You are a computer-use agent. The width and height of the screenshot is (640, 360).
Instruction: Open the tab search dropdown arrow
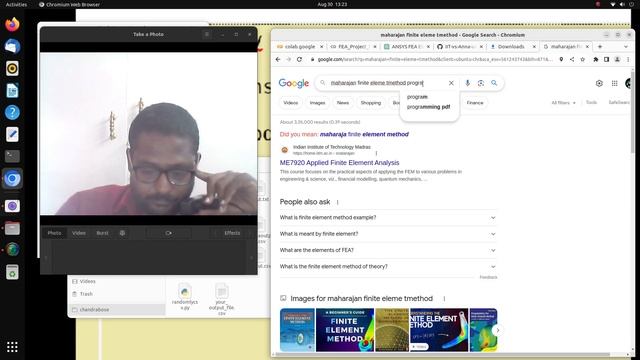(626, 47)
